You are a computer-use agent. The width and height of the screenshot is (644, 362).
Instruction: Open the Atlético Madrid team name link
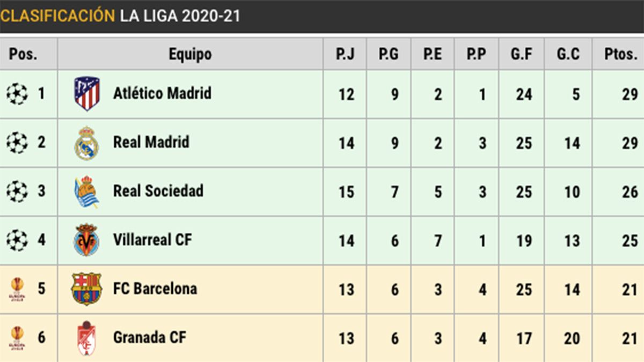pos(162,93)
